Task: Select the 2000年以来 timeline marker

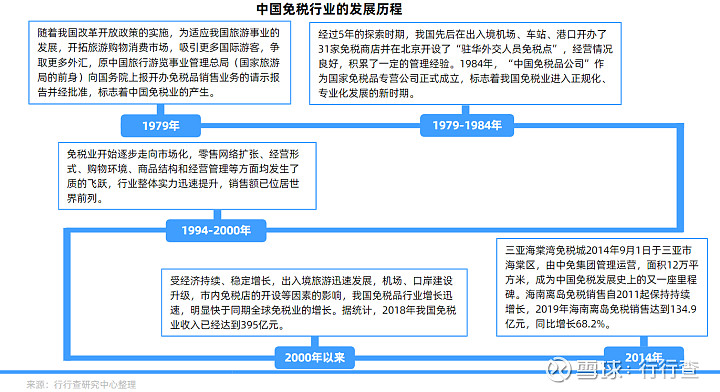Action: 315,357
